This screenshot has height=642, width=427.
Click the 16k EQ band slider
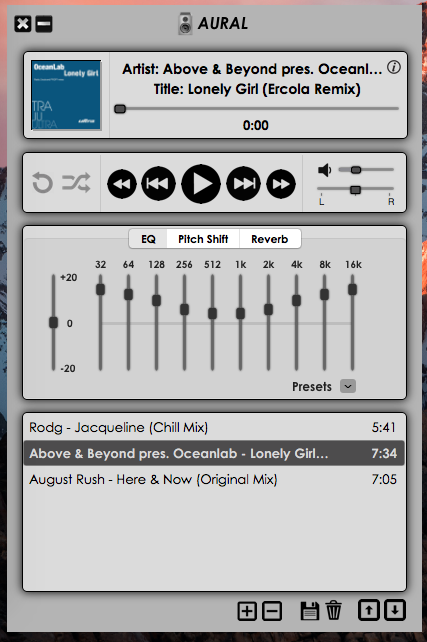[x=352, y=322]
